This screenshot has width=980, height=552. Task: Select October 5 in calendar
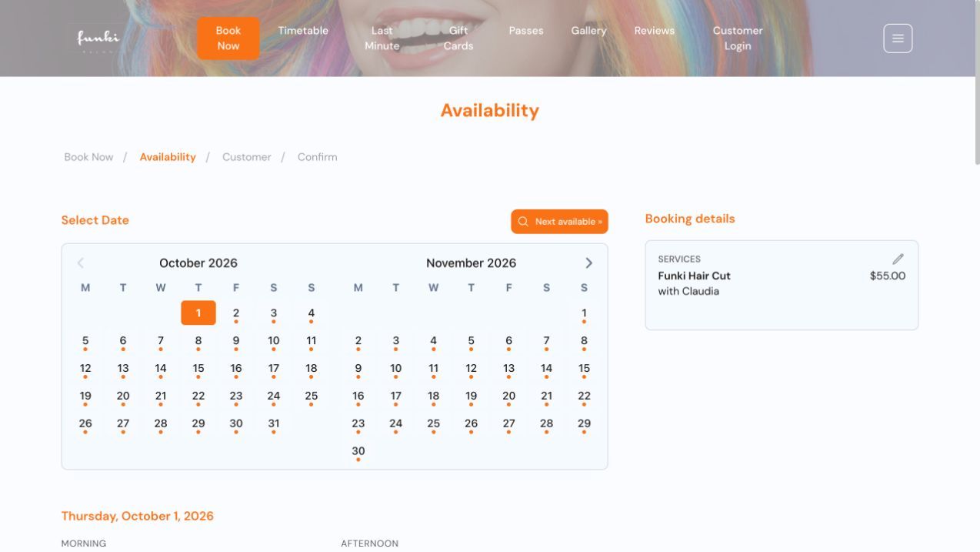[85, 341]
